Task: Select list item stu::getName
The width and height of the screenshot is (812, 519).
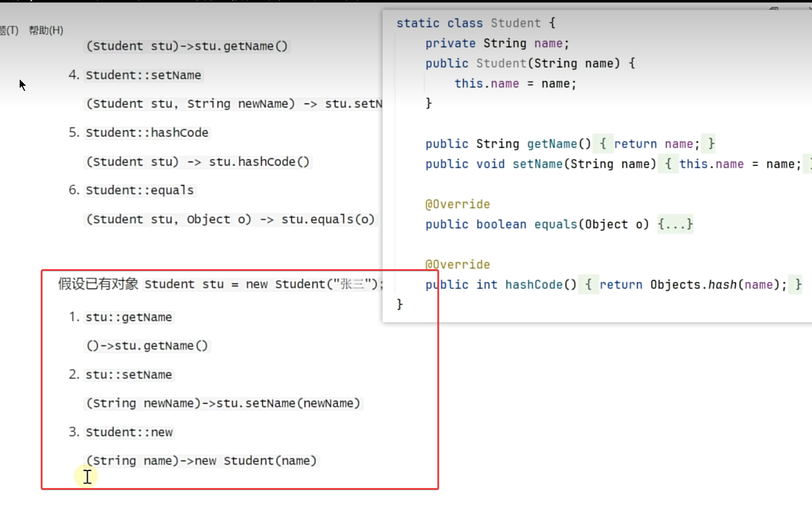Action: click(129, 317)
